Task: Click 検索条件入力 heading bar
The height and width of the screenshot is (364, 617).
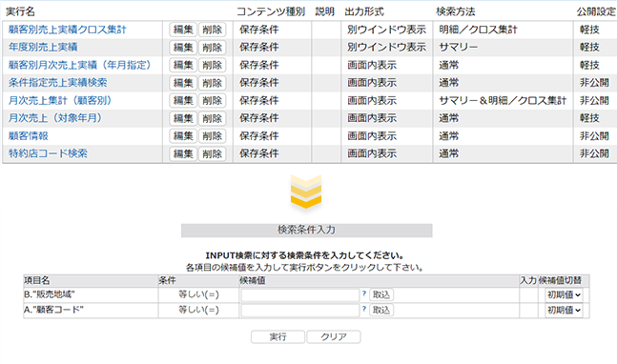Action: [306, 231]
